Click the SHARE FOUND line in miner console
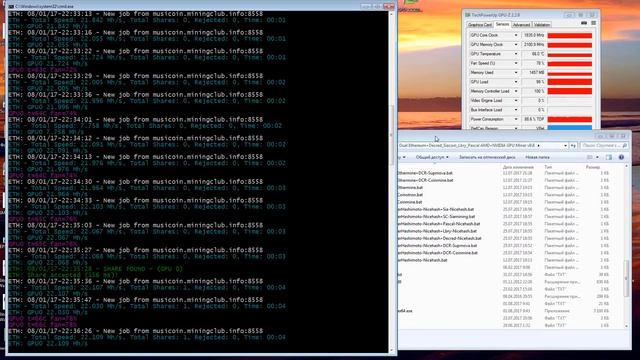640x360 pixels. pyautogui.click(x=95, y=269)
